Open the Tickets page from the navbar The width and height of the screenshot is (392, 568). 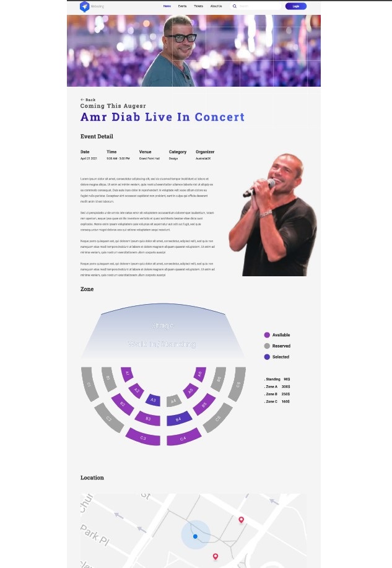coord(198,6)
